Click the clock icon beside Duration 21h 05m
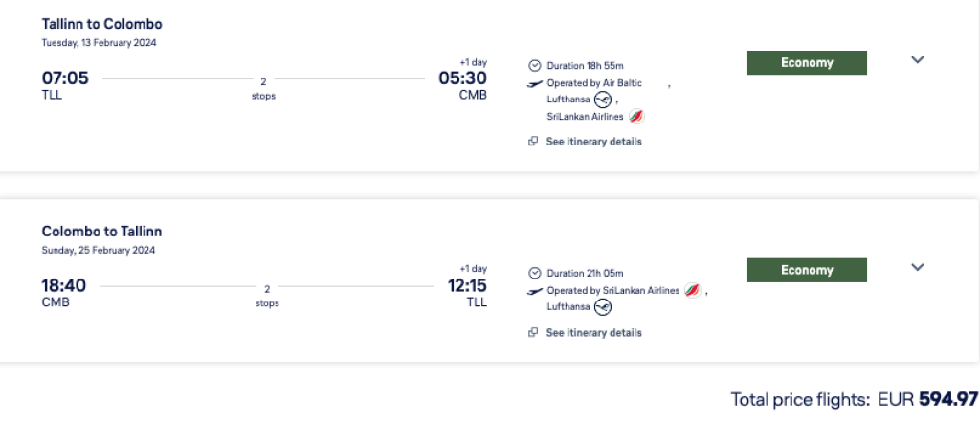The image size is (980, 424). [x=535, y=274]
